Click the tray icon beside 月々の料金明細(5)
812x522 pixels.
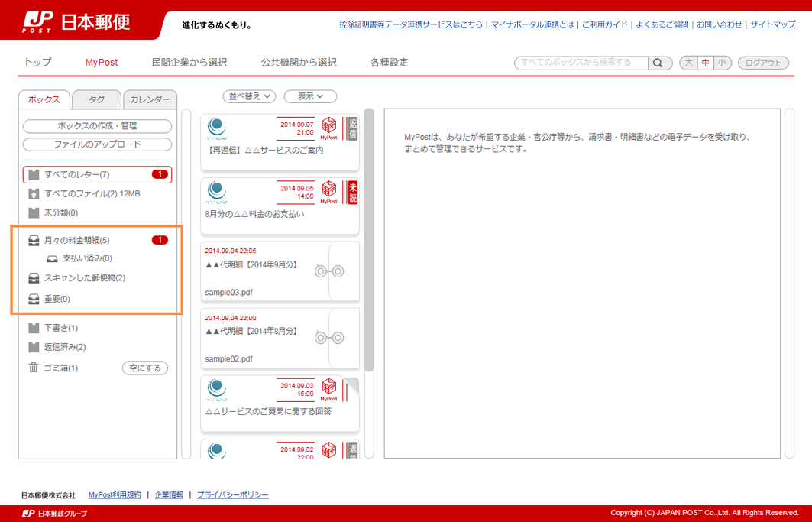34,241
